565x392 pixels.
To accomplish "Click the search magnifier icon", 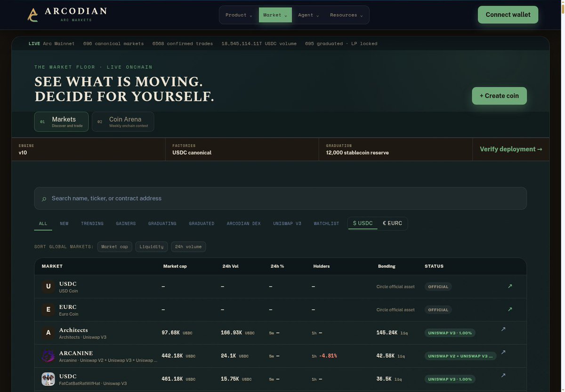I will click(x=44, y=199).
